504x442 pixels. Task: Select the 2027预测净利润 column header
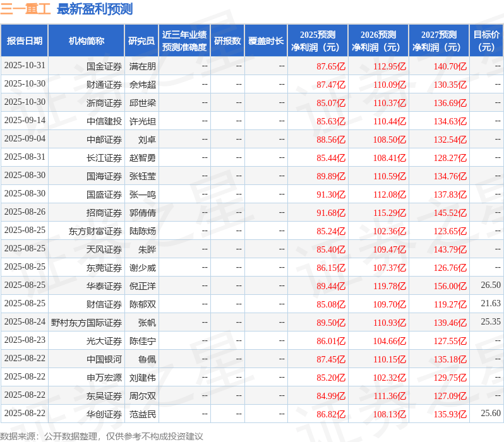click(439, 41)
